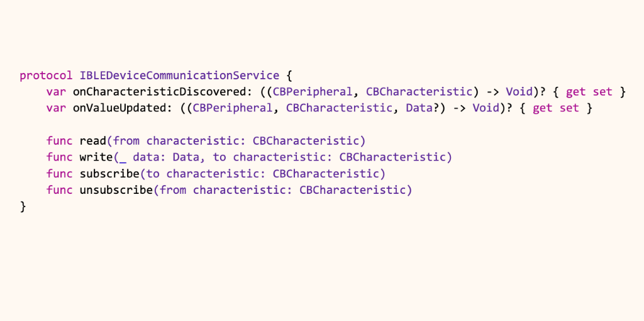Click the first var keyword
644x321 pixels.
[56, 92]
